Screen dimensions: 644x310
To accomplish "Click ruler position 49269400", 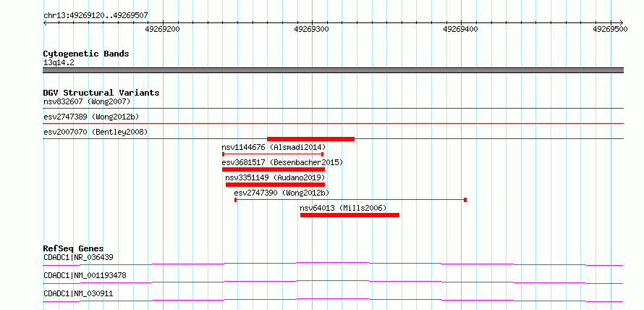I will tap(461, 29).
